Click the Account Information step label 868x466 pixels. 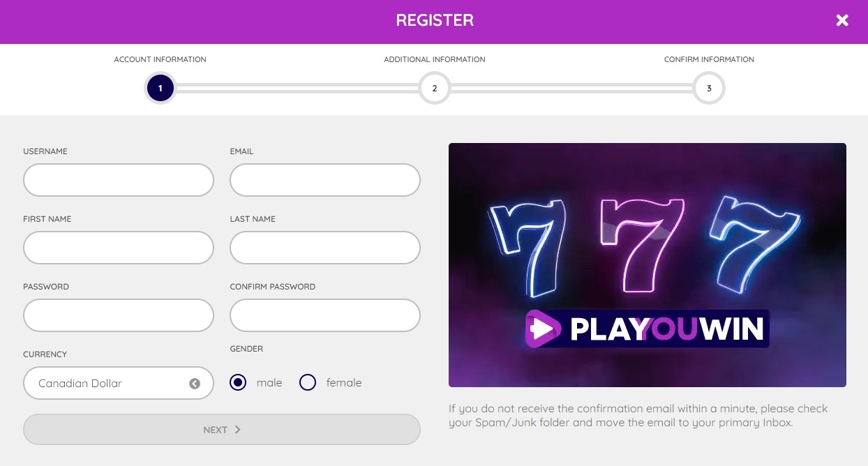[160, 59]
